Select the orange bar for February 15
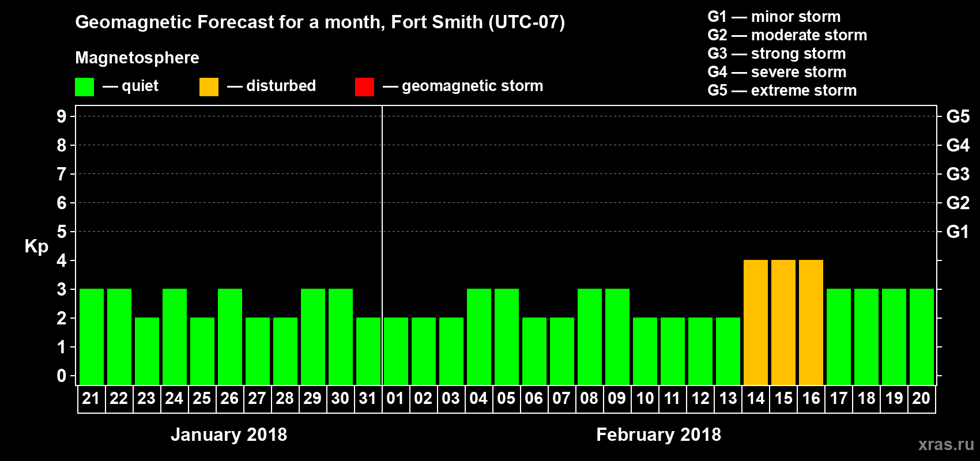The height and width of the screenshot is (461, 980). pos(783,322)
